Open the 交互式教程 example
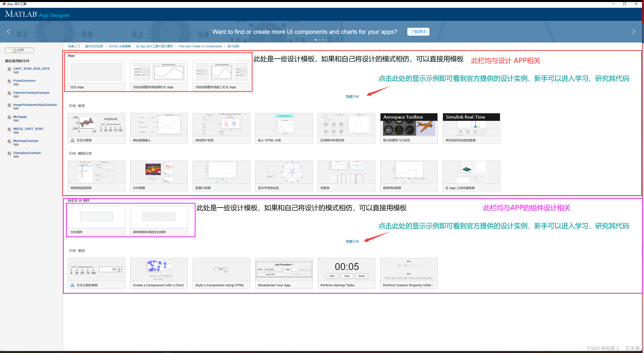 point(96,128)
